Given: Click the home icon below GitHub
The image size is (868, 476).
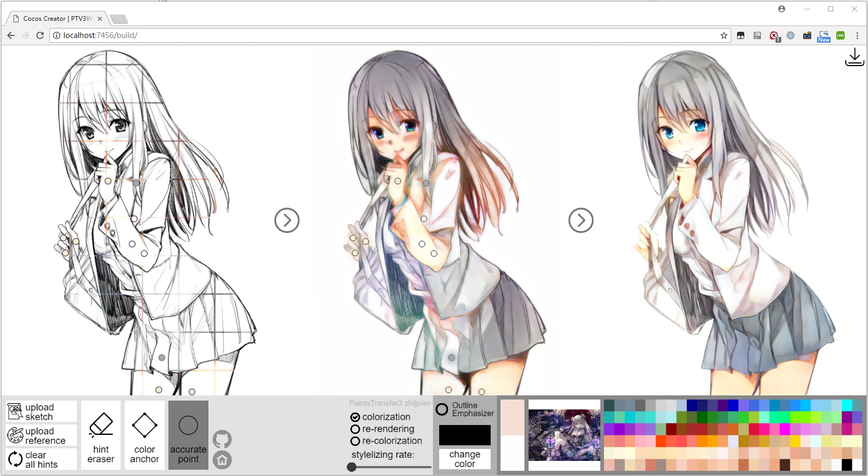Looking at the screenshot, I should coord(222,460).
